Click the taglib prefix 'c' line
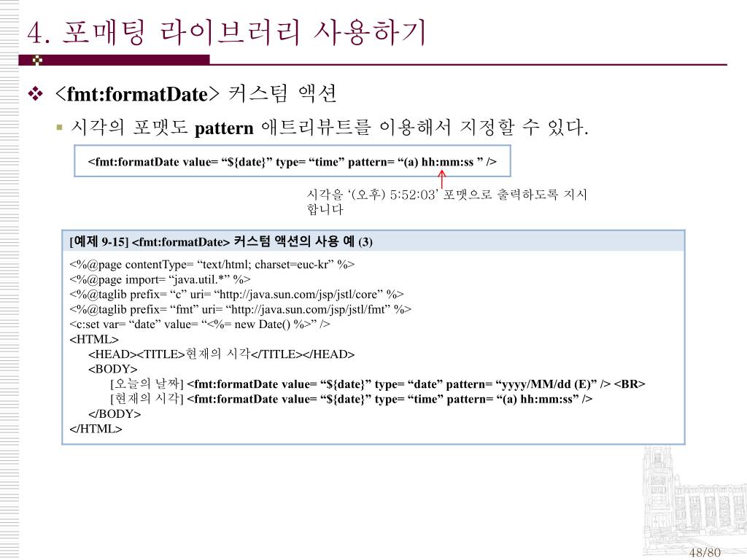747x560 pixels. [x=237, y=295]
